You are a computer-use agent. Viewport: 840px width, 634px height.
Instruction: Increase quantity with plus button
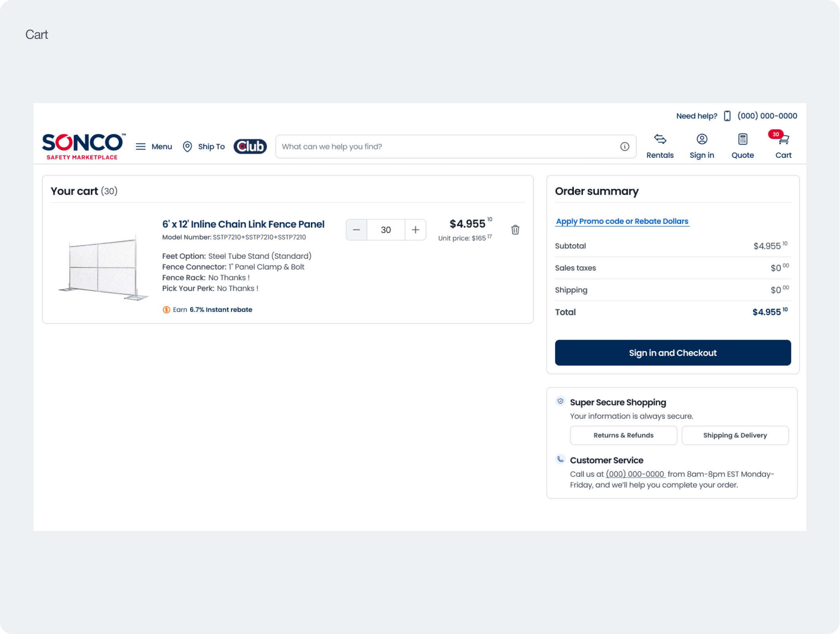(x=415, y=230)
